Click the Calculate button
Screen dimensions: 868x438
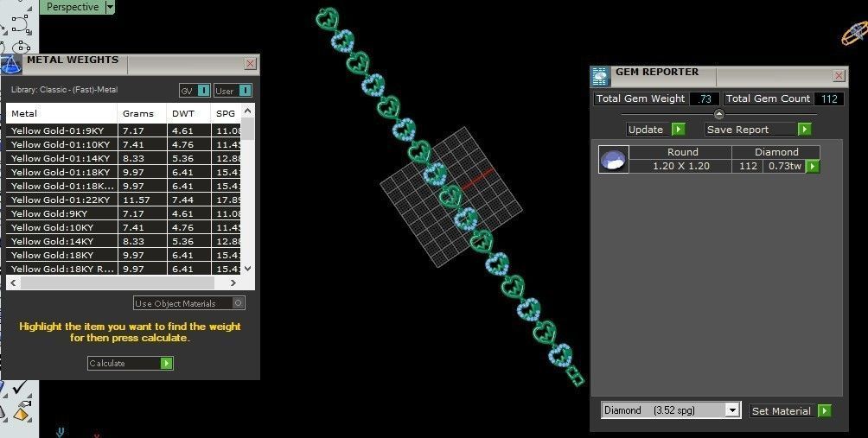(130, 364)
